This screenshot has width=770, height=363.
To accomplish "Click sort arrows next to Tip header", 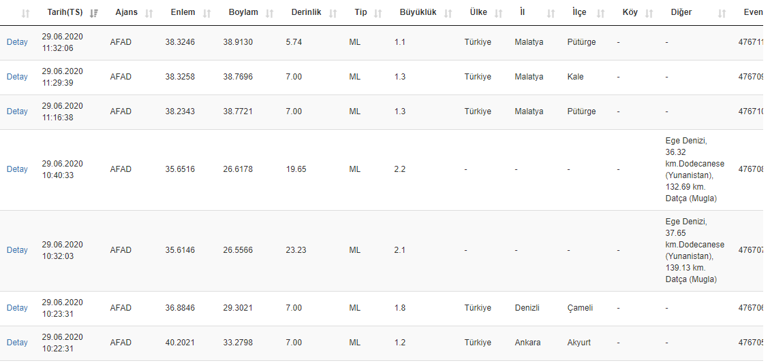I will 378,13.
